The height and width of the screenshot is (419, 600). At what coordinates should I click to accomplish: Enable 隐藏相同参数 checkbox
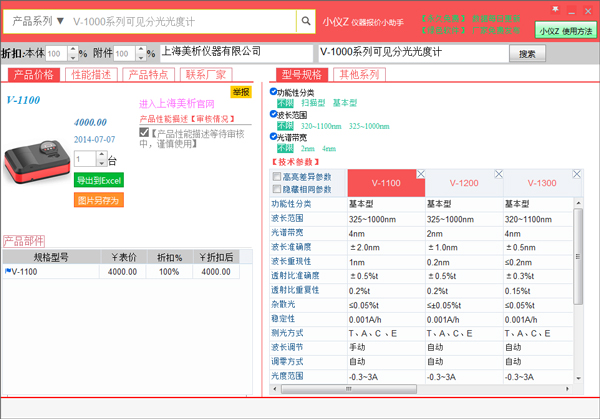pyautogui.click(x=278, y=189)
